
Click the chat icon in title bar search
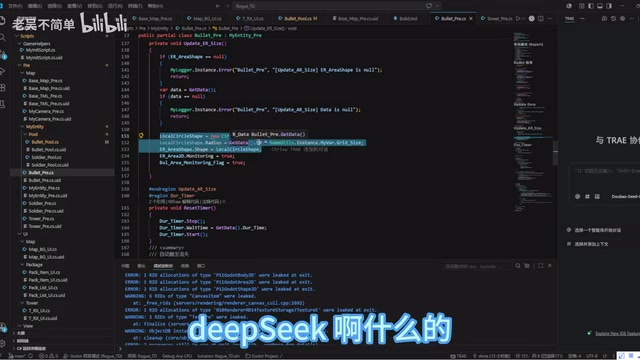[429, 6]
